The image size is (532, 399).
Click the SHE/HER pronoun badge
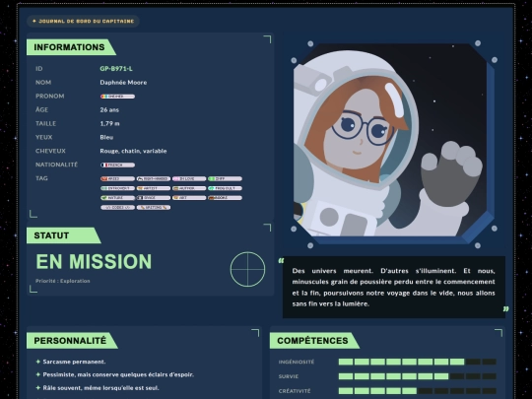pos(117,97)
